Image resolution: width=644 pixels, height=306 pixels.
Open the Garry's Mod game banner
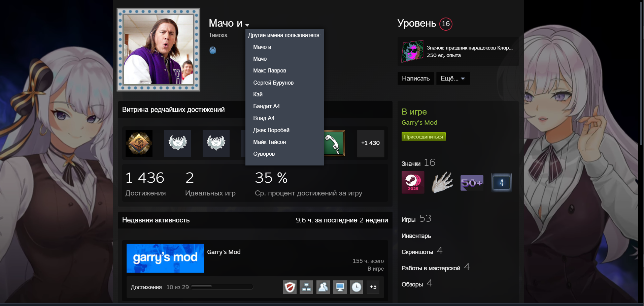click(x=165, y=258)
